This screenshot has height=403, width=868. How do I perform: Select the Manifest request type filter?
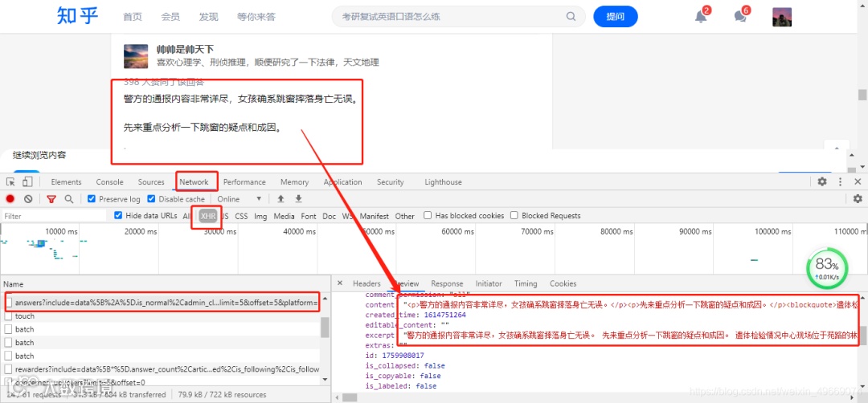pyautogui.click(x=375, y=216)
